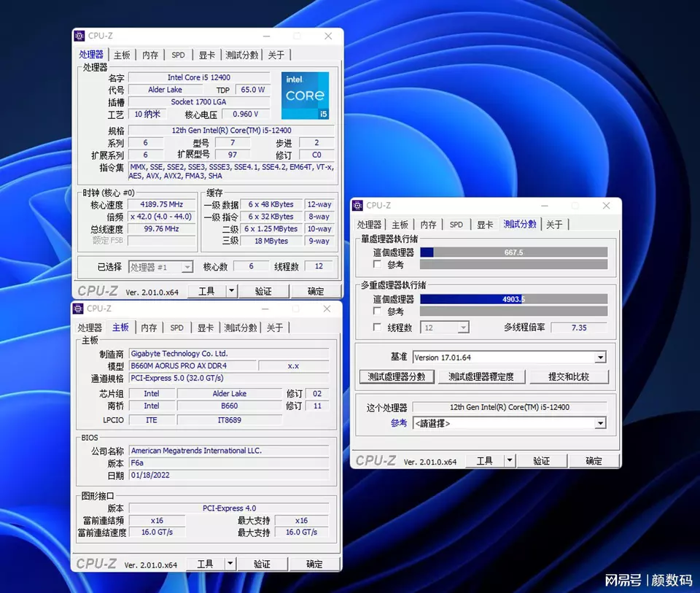The image size is (700, 593).
Task: Switch to 主板 tab in processor window
Action: (122, 55)
